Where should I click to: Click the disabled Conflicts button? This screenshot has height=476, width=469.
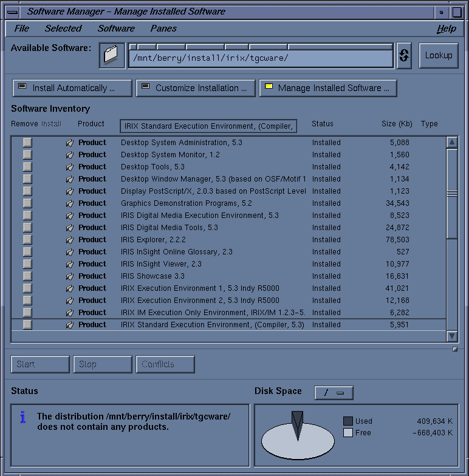click(165, 364)
